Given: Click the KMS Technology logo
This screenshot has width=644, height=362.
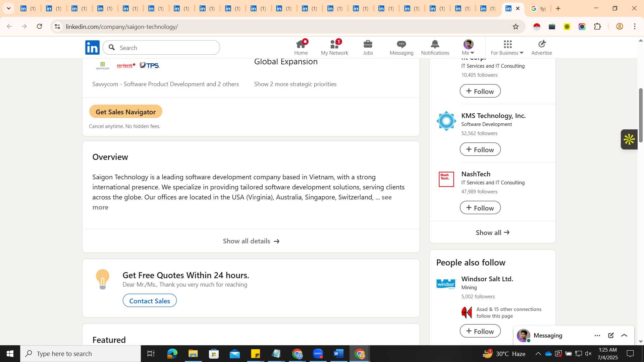Looking at the screenshot, I should point(446,121).
